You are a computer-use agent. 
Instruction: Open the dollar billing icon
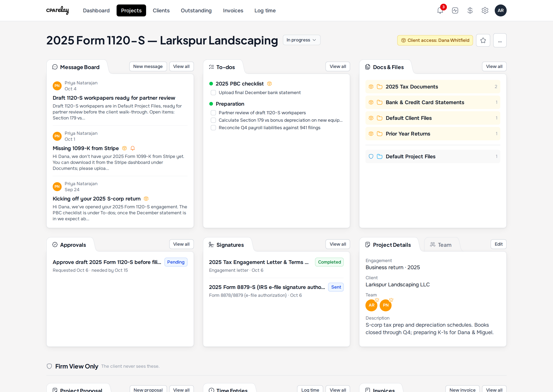470,10
